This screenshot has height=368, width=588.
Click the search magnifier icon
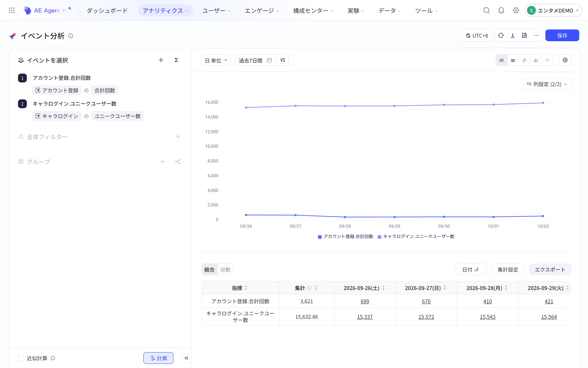click(x=486, y=10)
